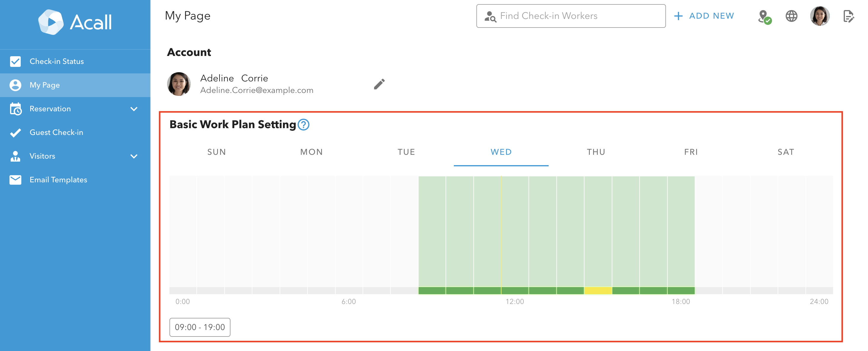868x351 pixels.
Task: Go to Check-in Status in sidebar
Action: pos(57,61)
